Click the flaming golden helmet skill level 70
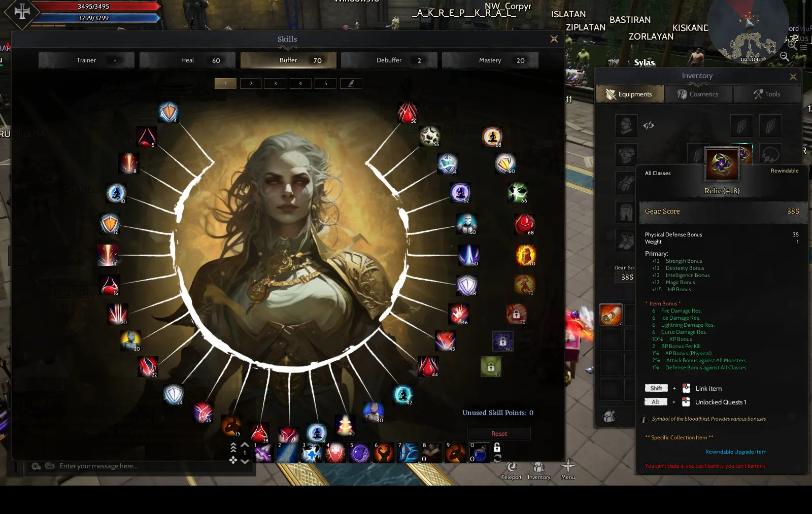812x514 pixels. [526, 255]
